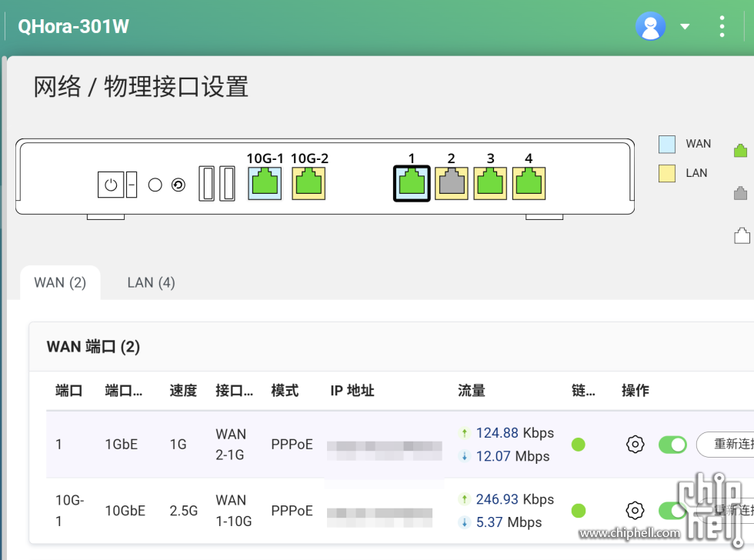Click the green connected port legend icon
This screenshot has width=754, height=560.
[740, 151]
